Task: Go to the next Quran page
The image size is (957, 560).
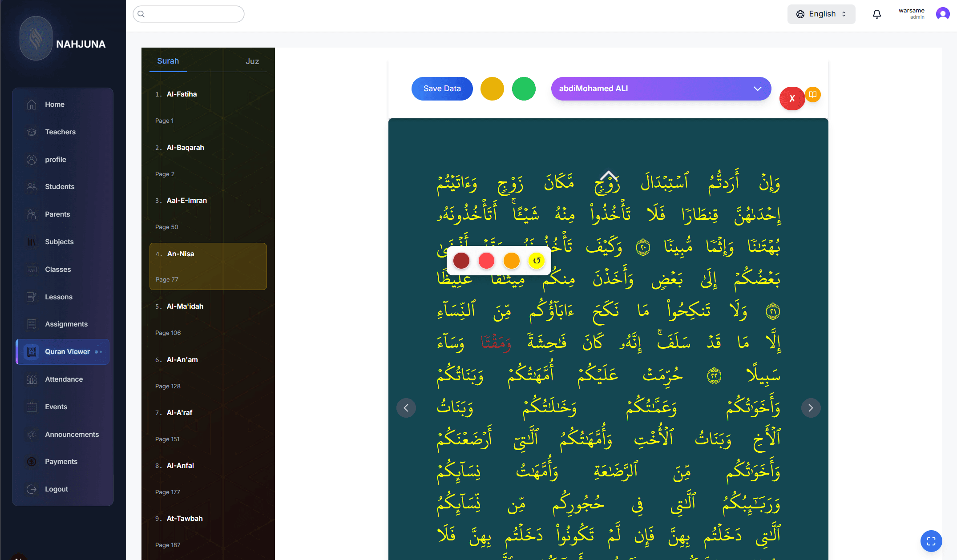Action: point(811,408)
